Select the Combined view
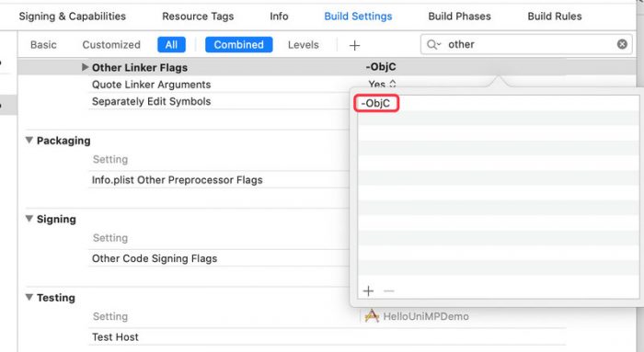Screen dimensions: 644x352 238,45
